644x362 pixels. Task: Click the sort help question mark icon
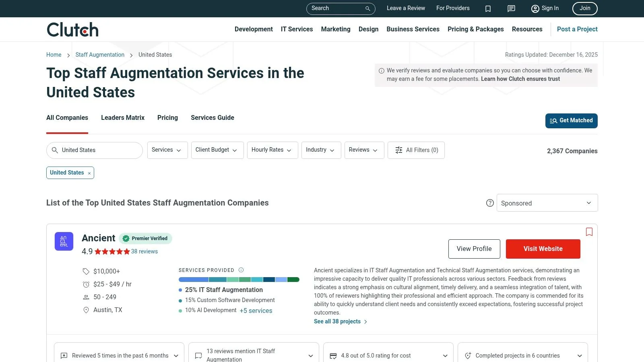click(490, 203)
